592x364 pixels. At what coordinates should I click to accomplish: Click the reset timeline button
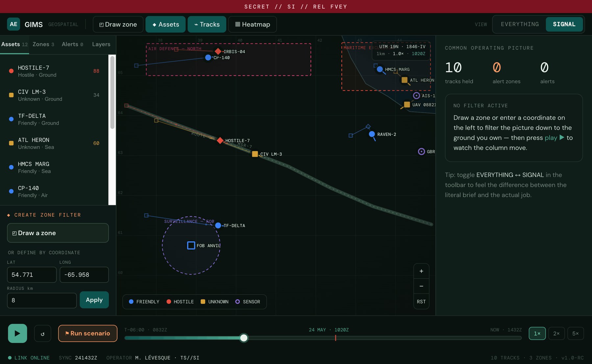pyautogui.click(x=42, y=333)
